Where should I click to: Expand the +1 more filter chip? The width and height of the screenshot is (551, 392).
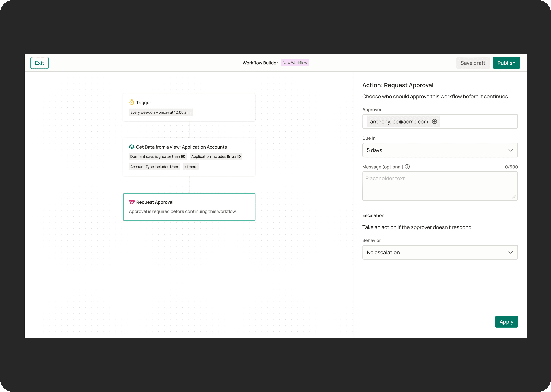(x=191, y=167)
